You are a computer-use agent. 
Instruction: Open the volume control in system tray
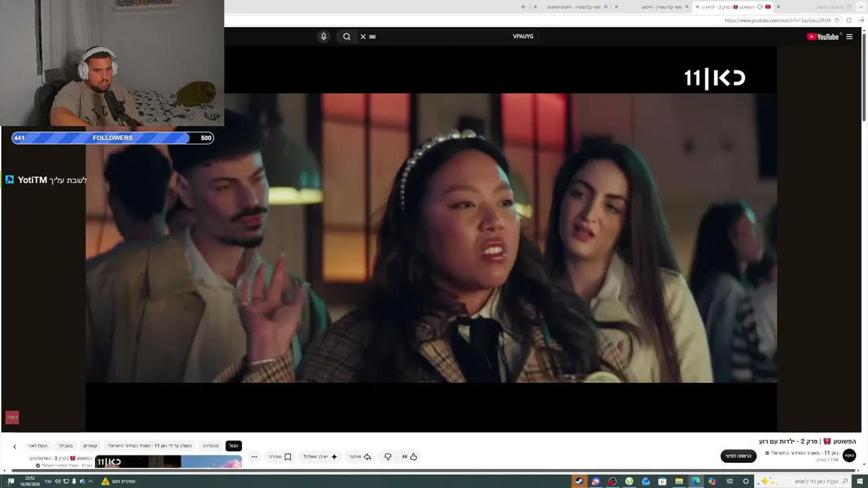click(x=58, y=481)
